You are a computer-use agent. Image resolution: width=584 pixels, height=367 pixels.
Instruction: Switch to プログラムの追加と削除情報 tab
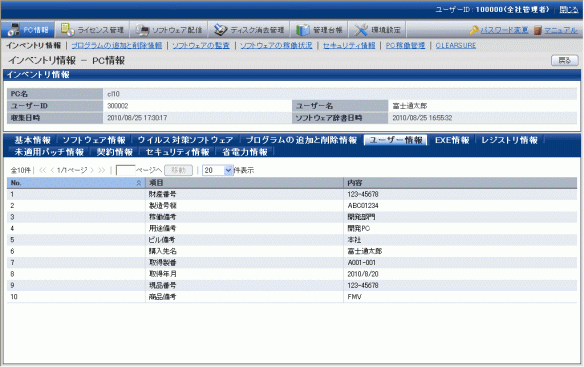[x=301, y=140]
